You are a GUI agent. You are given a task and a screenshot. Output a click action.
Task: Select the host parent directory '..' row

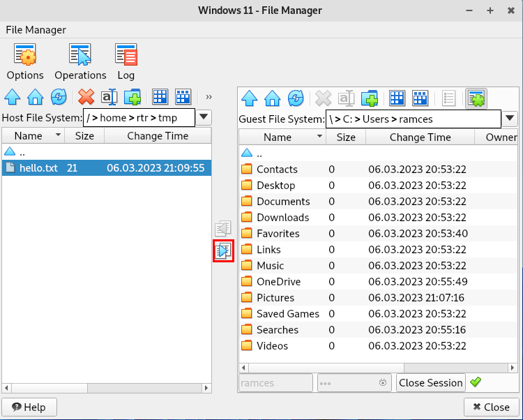[x=107, y=152]
